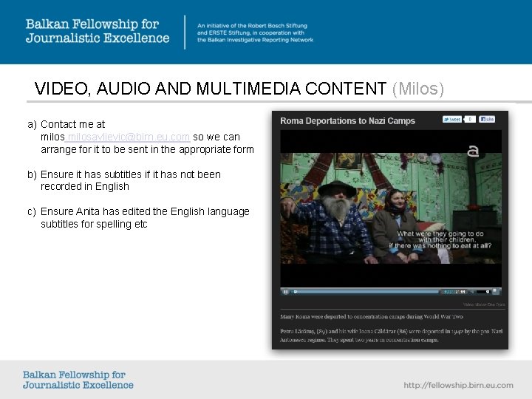This screenshot has height=399, width=532.
Task: Click the video credit line under the player
Action: (484, 304)
